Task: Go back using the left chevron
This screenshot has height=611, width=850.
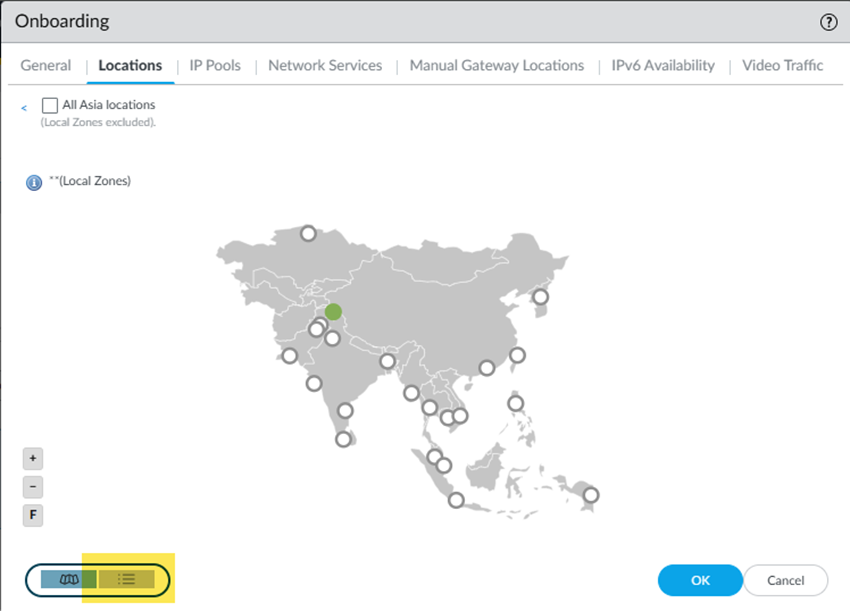Action: [x=24, y=108]
